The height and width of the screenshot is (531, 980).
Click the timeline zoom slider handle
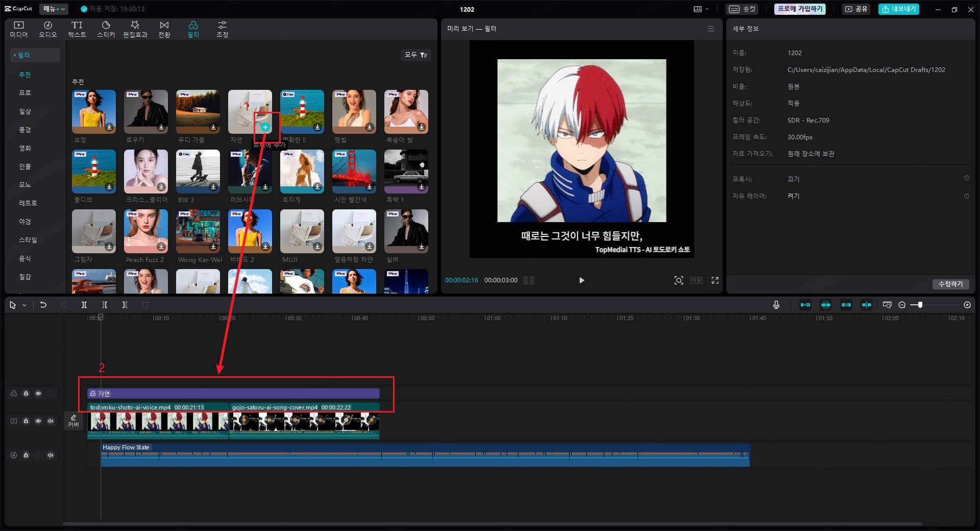(x=920, y=305)
